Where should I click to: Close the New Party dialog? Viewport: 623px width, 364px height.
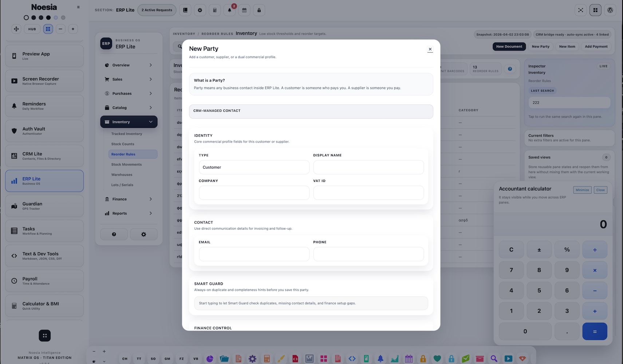click(x=430, y=49)
